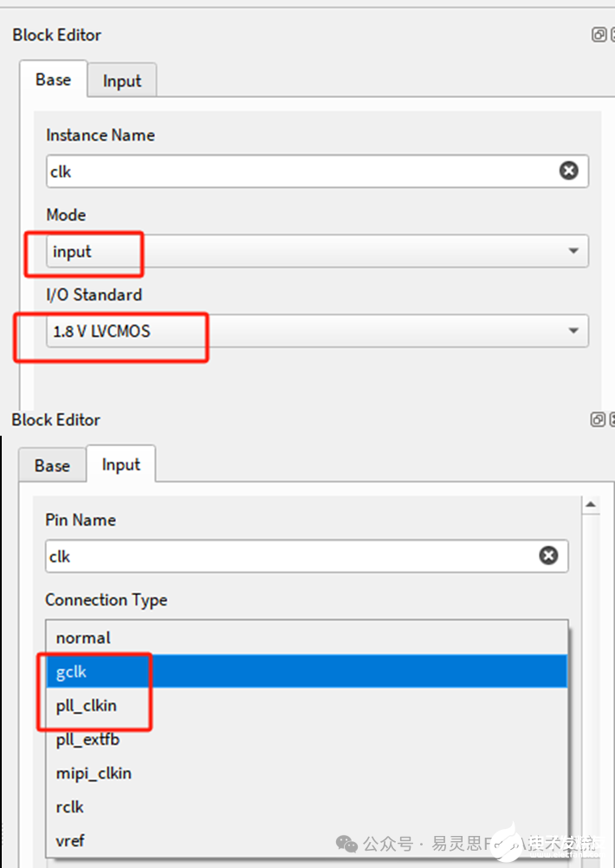Screen dimensions: 615x868
Task: Select Input tab in lower panel
Action: pos(120,464)
